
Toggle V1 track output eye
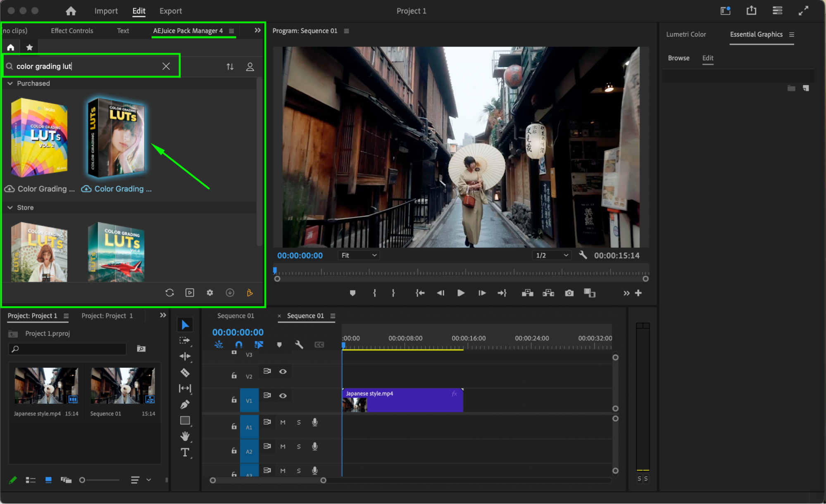(283, 395)
